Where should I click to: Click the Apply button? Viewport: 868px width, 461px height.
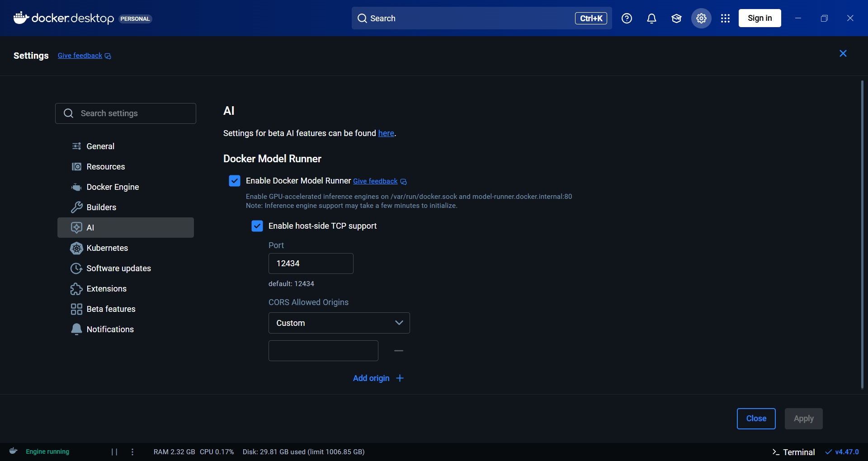(803, 419)
